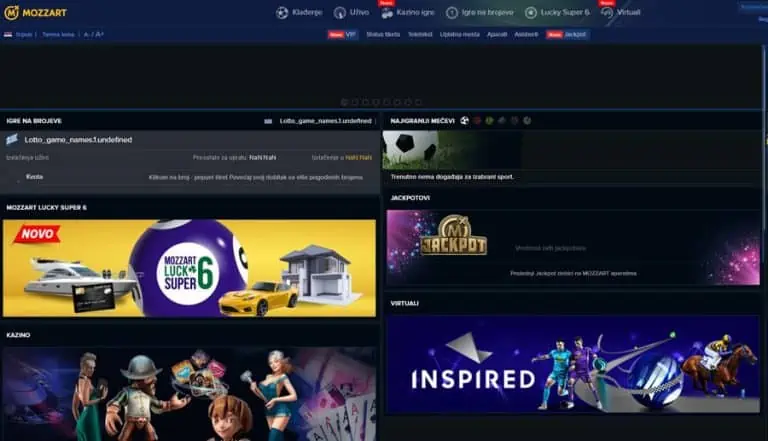Click the Virtuali icon in the header
Screen dimensions: 768x441
[x=607, y=13]
